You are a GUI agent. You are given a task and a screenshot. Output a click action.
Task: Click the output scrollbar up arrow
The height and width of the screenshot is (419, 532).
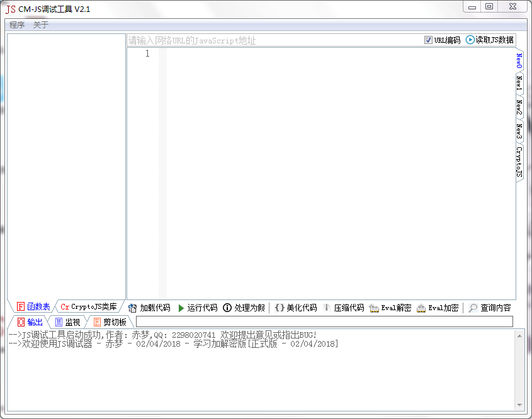click(519, 335)
